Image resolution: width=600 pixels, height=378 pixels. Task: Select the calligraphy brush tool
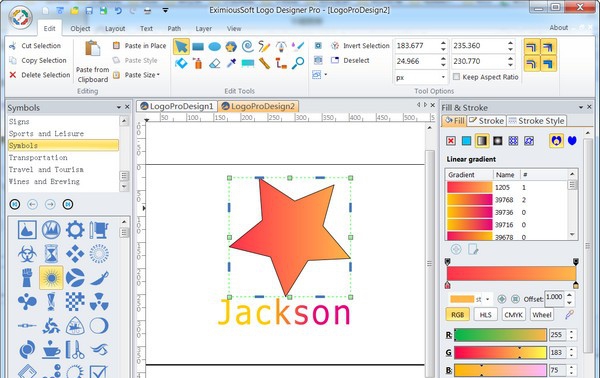tap(297, 47)
